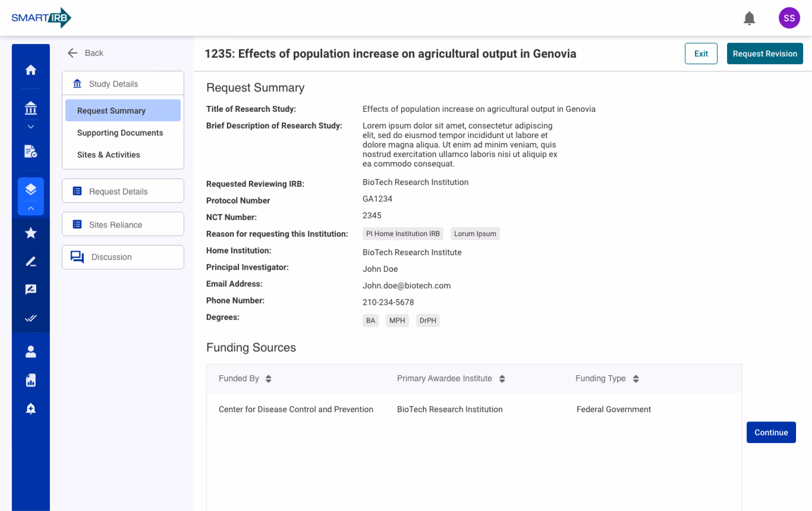Click the Lorum Ipsum reason tag

click(475, 234)
